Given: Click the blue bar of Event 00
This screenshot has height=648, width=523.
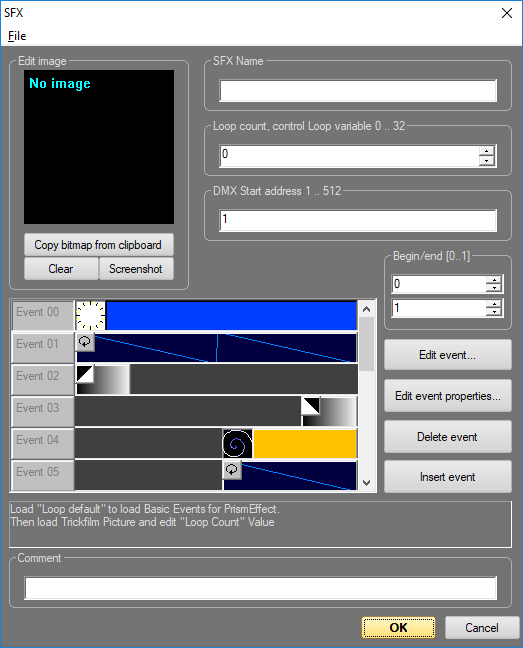Looking at the screenshot, I should click(231, 315).
